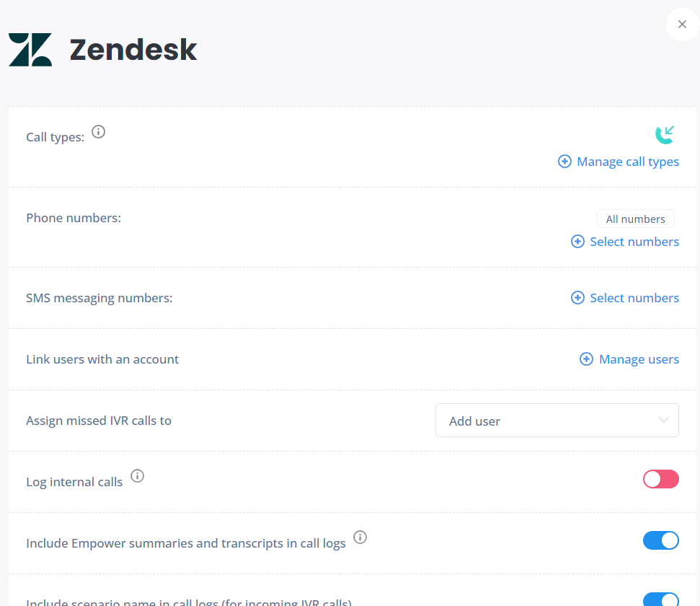Expand the Assign missed IVR calls chevron
The width and height of the screenshot is (700, 606).
664,420
